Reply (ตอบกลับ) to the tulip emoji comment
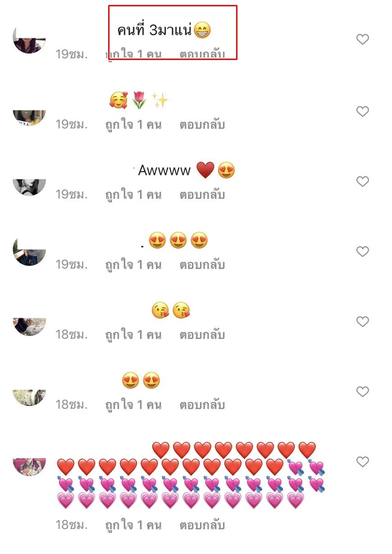Image resolution: width=392 pixels, height=554 pixels. coord(202,124)
